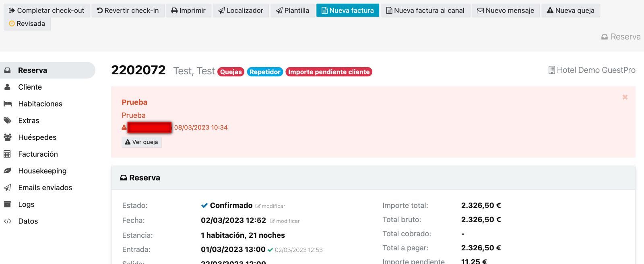Click the Huéspedes group icon
This screenshot has width=644, height=264.
coord(8,137)
